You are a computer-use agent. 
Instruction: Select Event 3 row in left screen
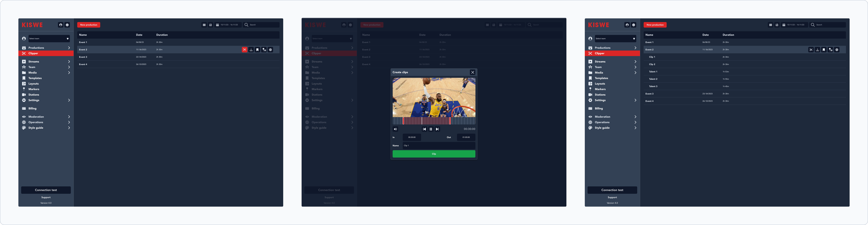click(x=178, y=57)
